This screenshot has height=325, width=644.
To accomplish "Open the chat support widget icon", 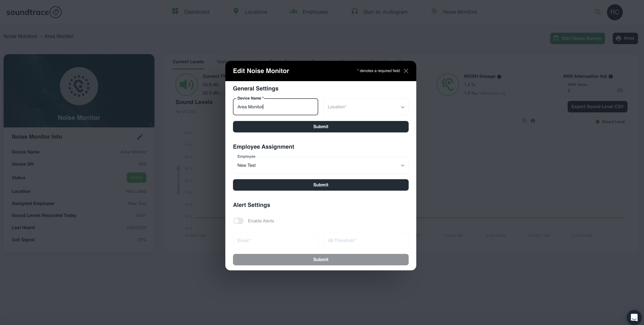I will (634, 317).
